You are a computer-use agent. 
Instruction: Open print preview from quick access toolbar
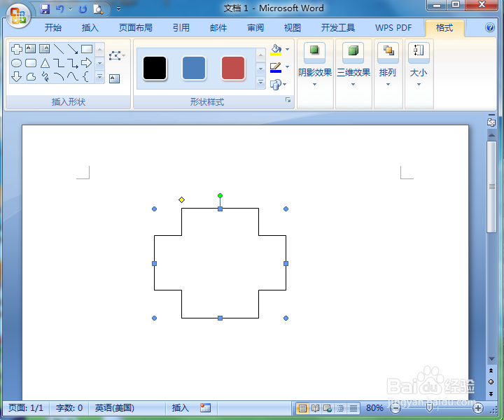(x=98, y=9)
